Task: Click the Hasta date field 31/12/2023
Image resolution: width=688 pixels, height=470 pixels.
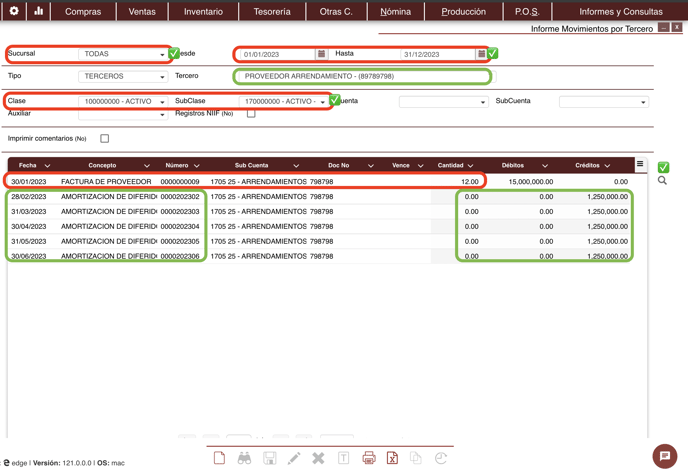Action: point(438,54)
